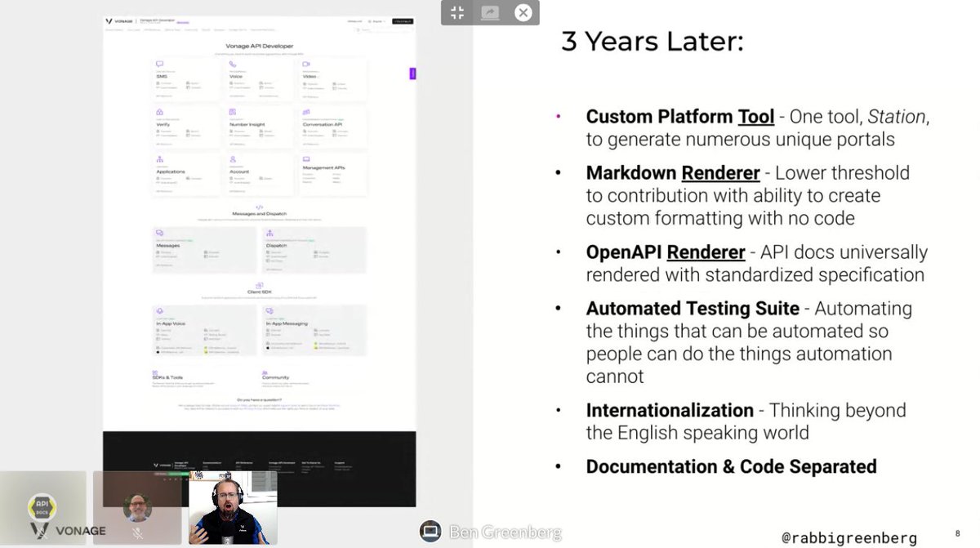980x548 pixels.
Task: Click the 'SMS' card title
Action: [162, 76]
